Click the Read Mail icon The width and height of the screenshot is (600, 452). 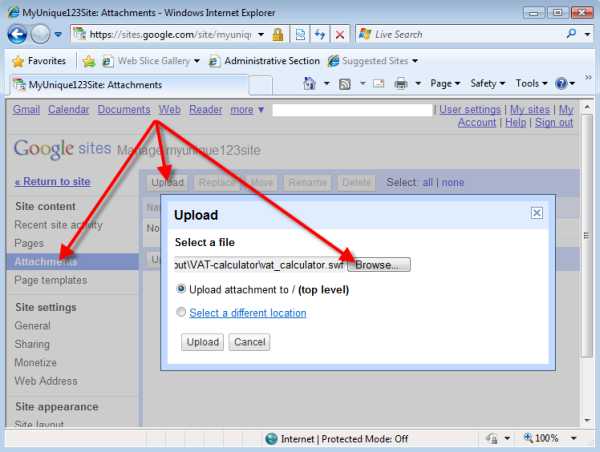point(378,83)
